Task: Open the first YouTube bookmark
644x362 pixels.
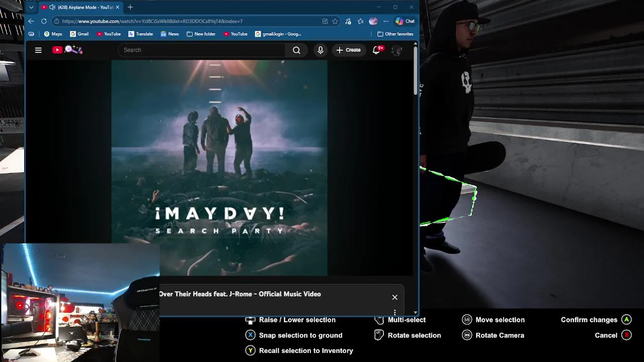Action: point(109,34)
